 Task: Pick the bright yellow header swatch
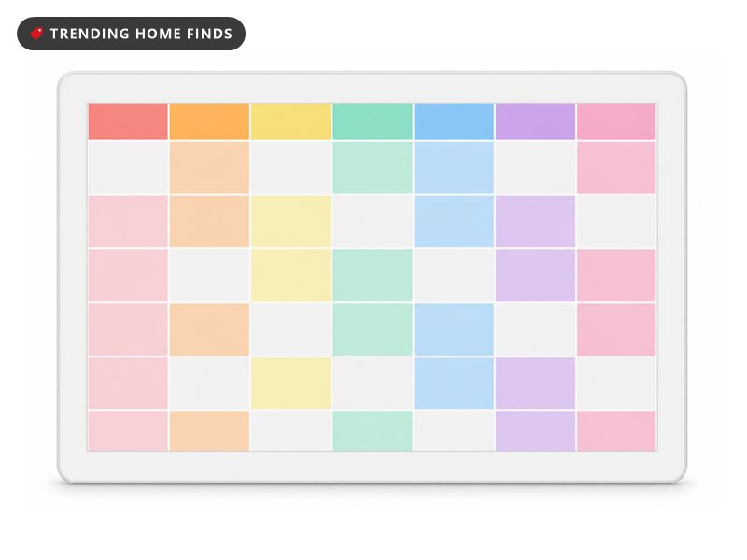click(x=291, y=121)
